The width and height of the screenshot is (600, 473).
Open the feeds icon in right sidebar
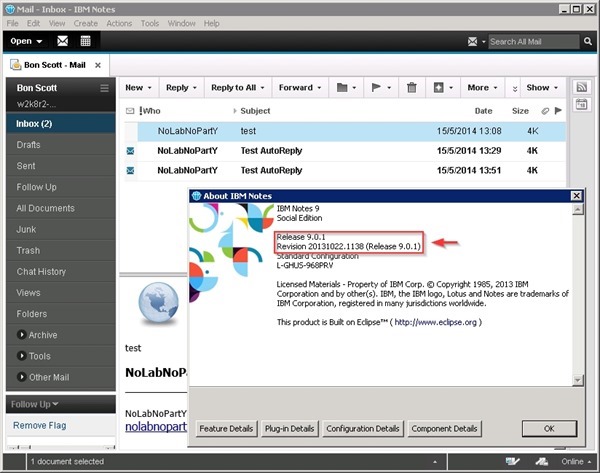point(582,87)
